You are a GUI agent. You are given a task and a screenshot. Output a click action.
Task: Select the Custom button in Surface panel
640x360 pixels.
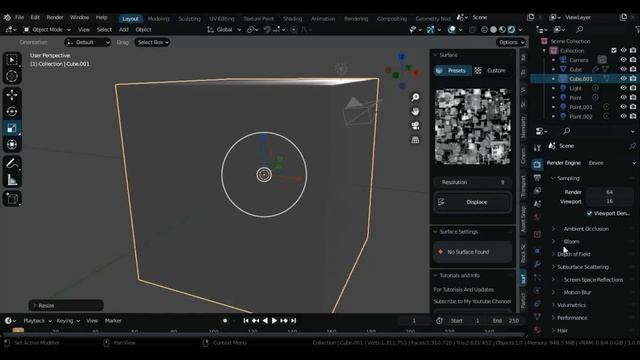(491, 71)
